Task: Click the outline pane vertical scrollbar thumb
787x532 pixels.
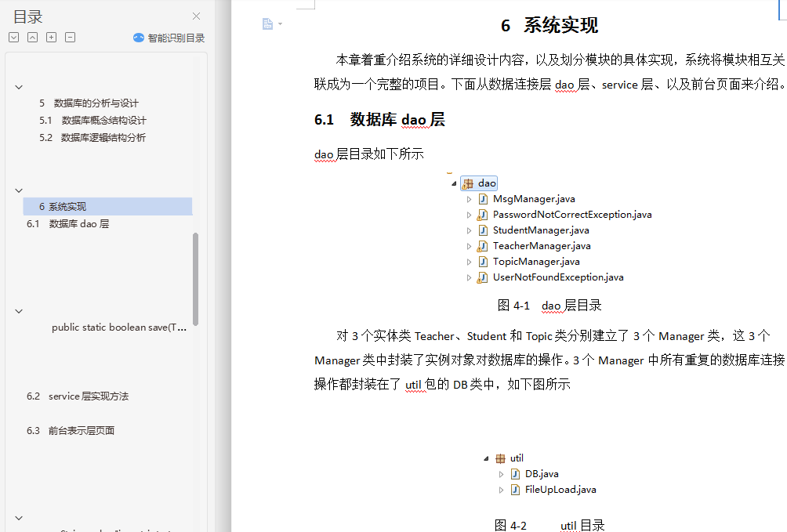Action: tap(196, 279)
